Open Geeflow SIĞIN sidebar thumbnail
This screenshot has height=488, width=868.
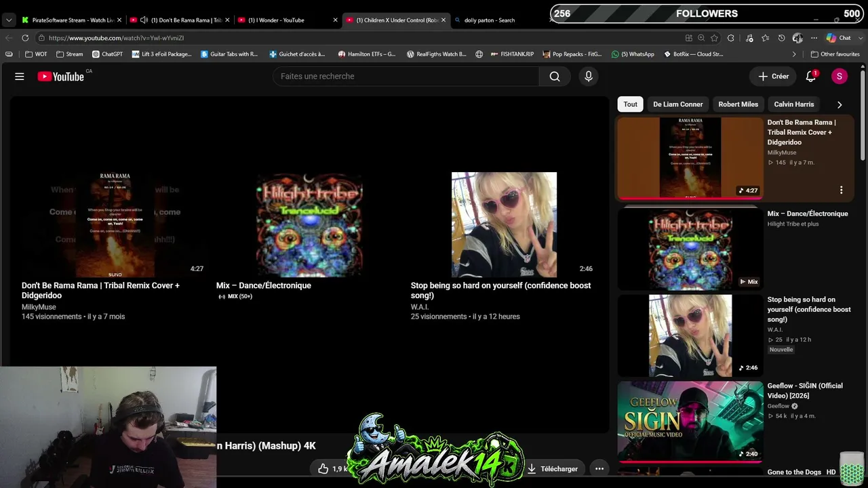(x=690, y=422)
